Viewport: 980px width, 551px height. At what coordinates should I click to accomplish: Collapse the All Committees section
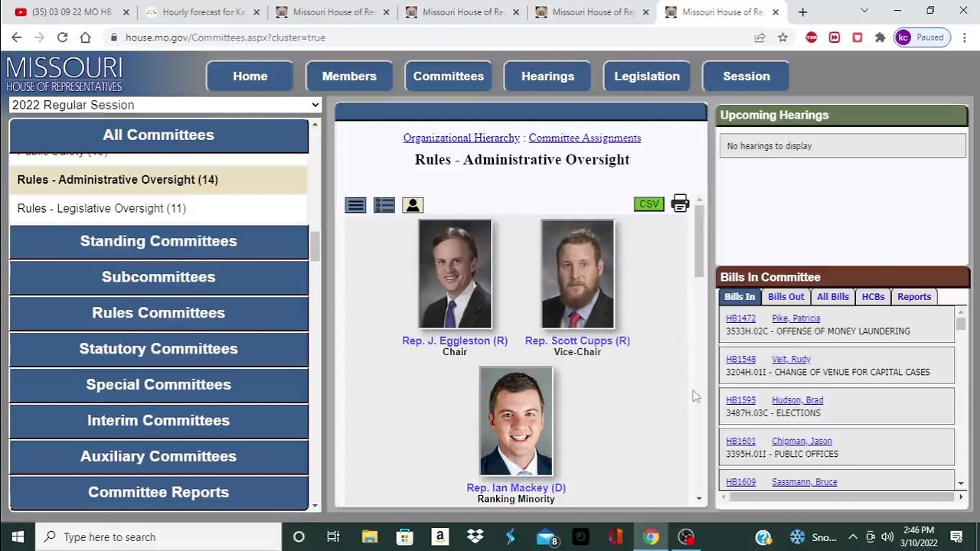(x=158, y=135)
